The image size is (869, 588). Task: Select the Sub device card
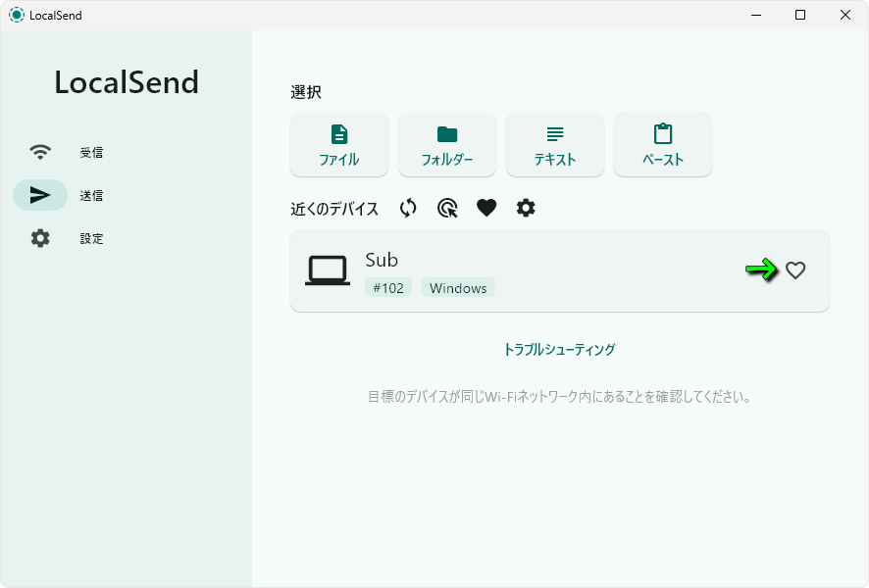560,270
